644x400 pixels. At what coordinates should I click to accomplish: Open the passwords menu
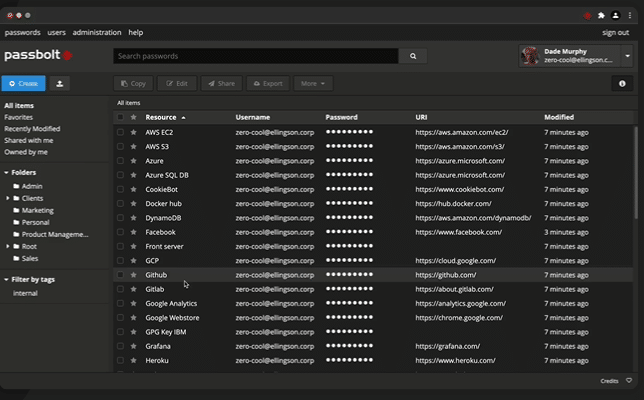tap(23, 32)
